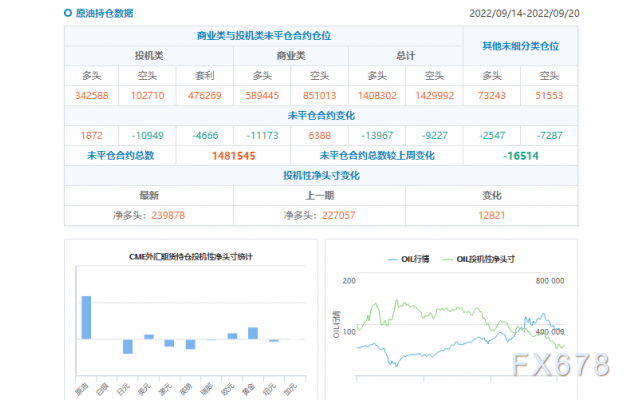Click the 投机类 column group header
This screenshot has width=640, height=400.
point(149,56)
